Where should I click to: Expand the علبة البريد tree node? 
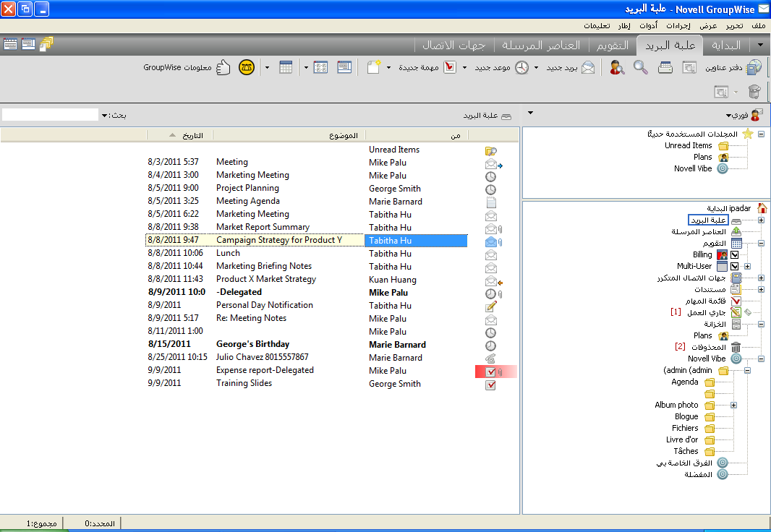[x=761, y=220]
